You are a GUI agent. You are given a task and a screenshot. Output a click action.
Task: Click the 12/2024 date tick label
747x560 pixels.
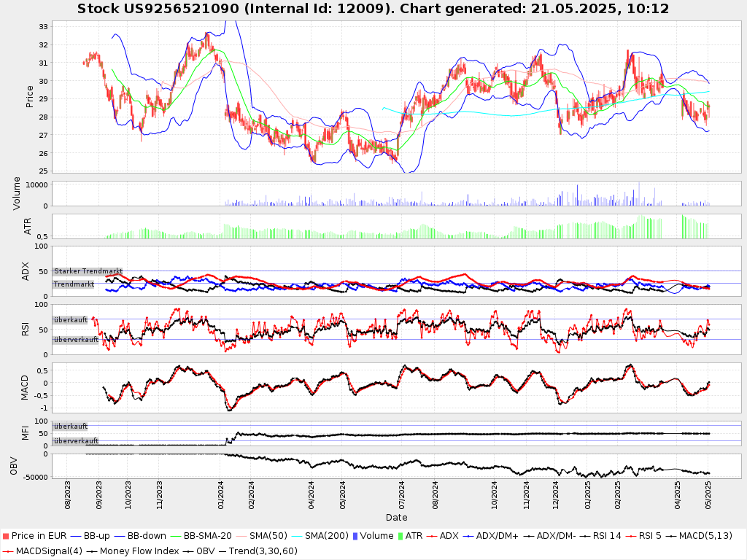[x=555, y=495]
